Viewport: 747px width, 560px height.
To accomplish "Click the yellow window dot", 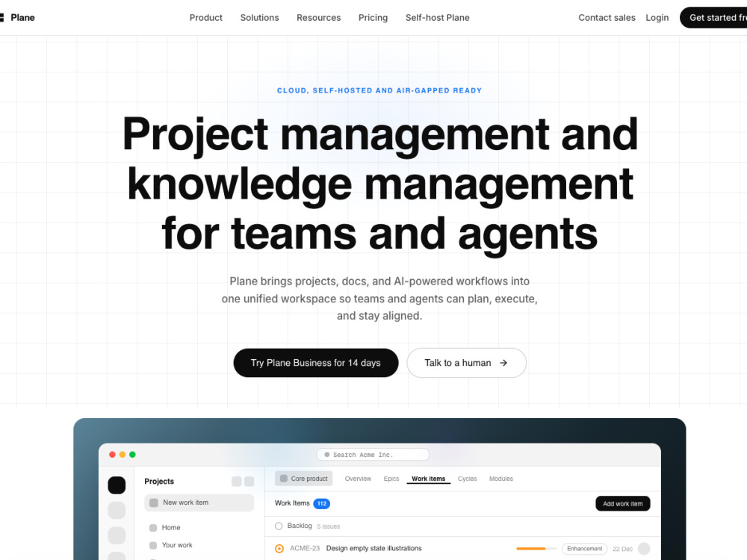I will click(123, 455).
